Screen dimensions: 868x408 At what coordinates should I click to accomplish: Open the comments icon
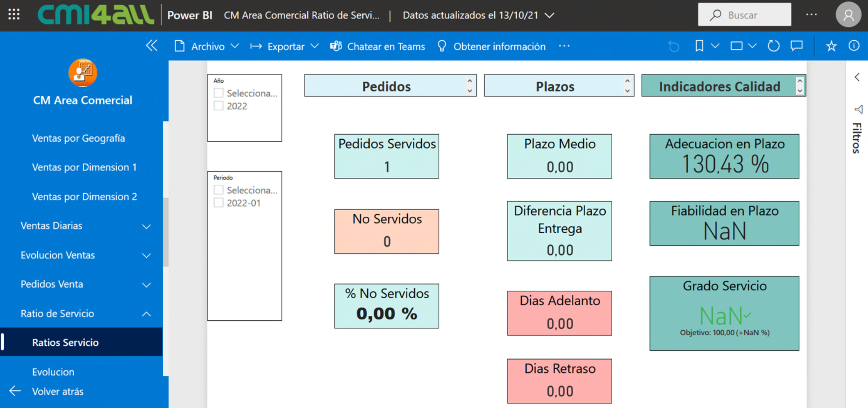coord(796,46)
